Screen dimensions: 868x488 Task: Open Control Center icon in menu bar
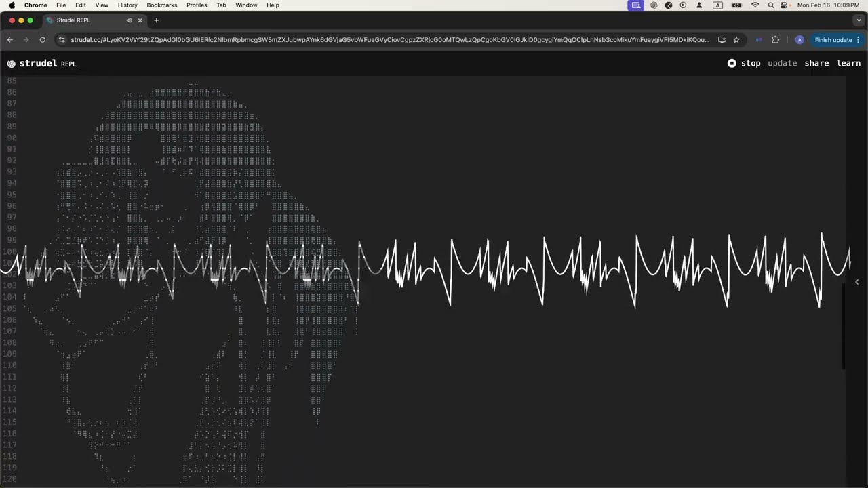click(x=785, y=5)
